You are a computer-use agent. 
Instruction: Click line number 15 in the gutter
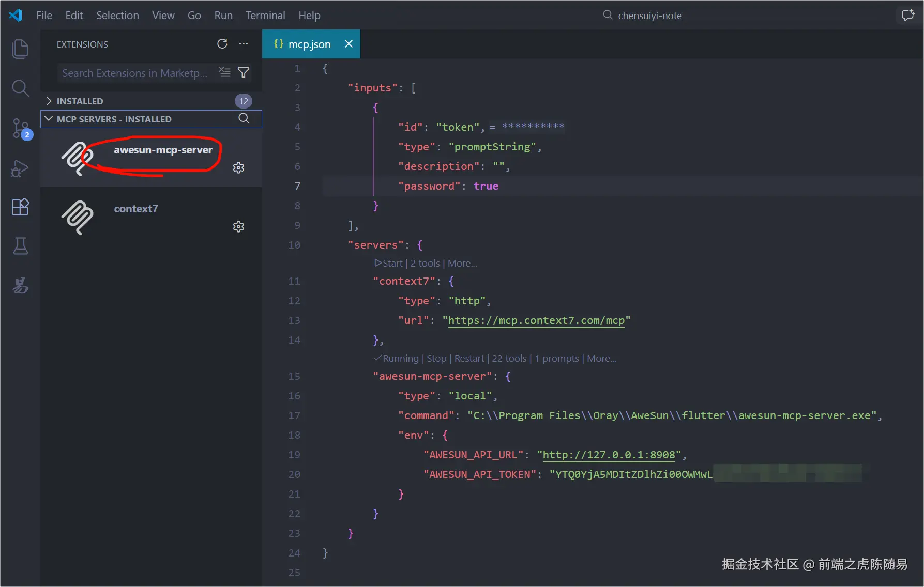point(294,376)
